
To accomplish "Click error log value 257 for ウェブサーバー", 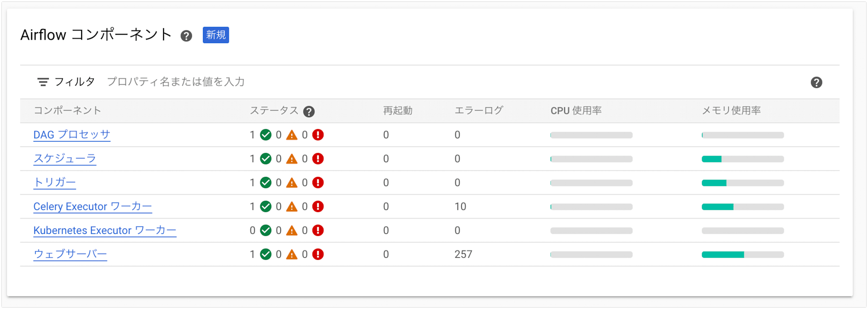I will (x=463, y=254).
